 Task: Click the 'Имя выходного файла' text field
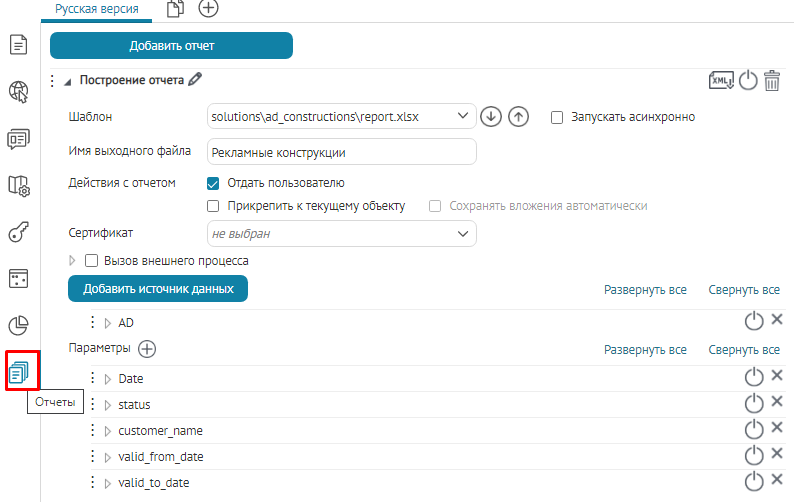pyautogui.click(x=341, y=152)
